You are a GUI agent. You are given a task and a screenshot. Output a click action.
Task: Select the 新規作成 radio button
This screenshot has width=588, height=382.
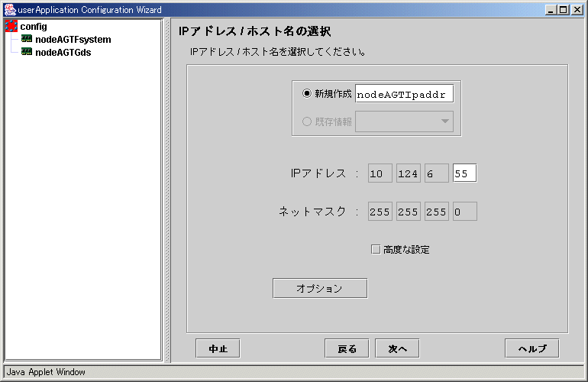(x=307, y=94)
